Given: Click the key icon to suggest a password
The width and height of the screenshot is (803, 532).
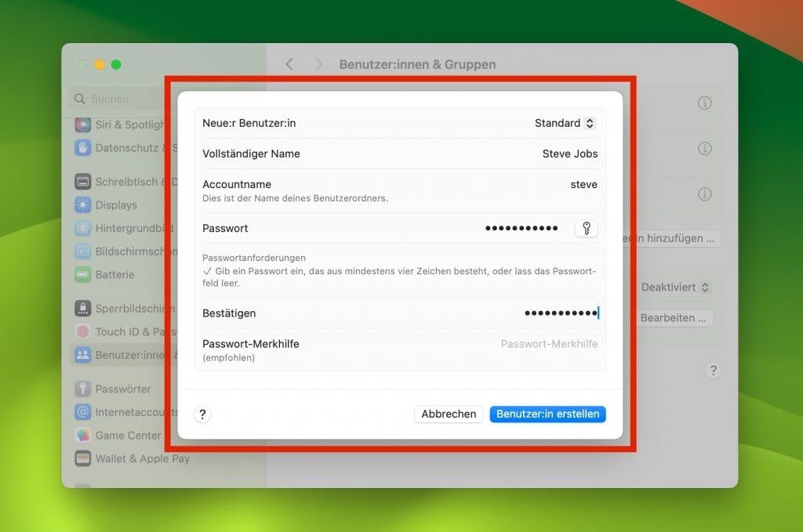Looking at the screenshot, I should 586,228.
